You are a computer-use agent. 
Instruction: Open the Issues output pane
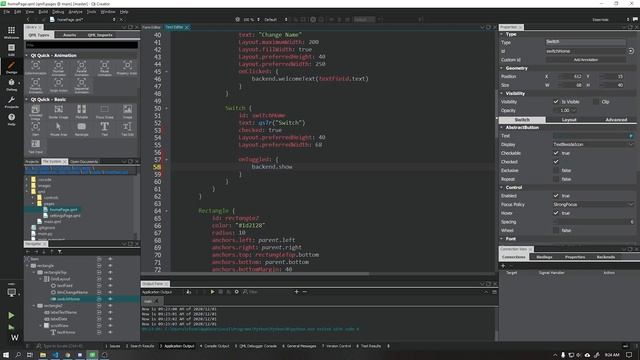pyautogui.click(x=113, y=346)
